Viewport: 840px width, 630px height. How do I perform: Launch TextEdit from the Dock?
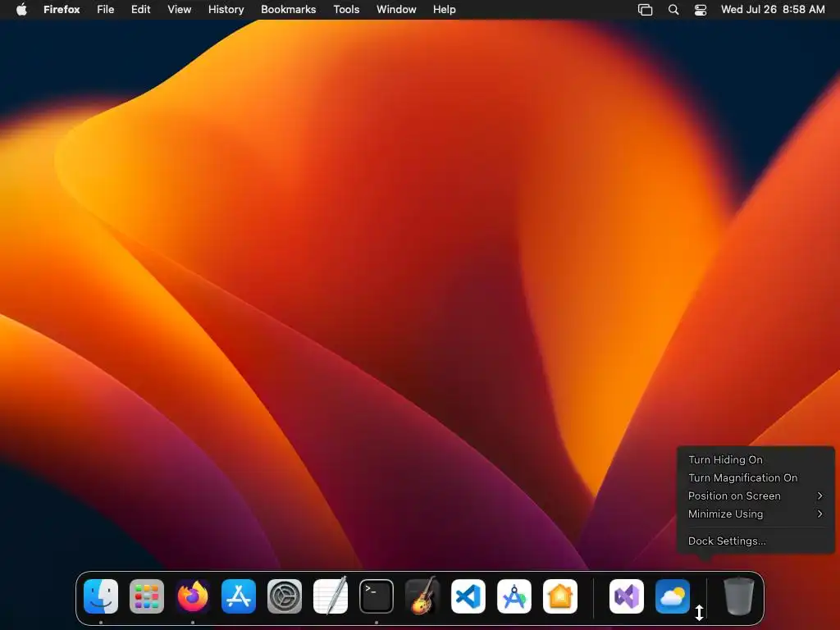[x=331, y=596]
